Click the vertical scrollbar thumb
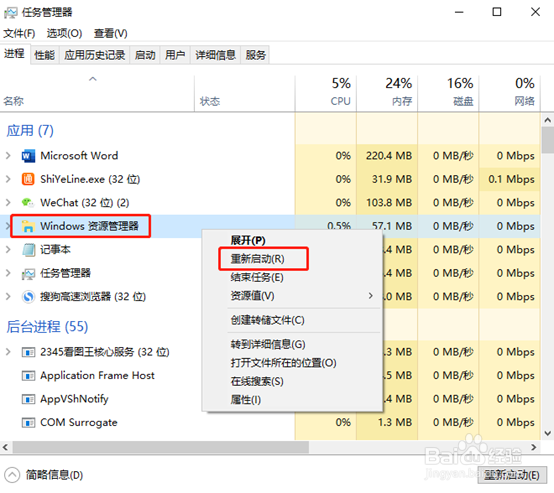 pyautogui.click(x=547, y=140)
